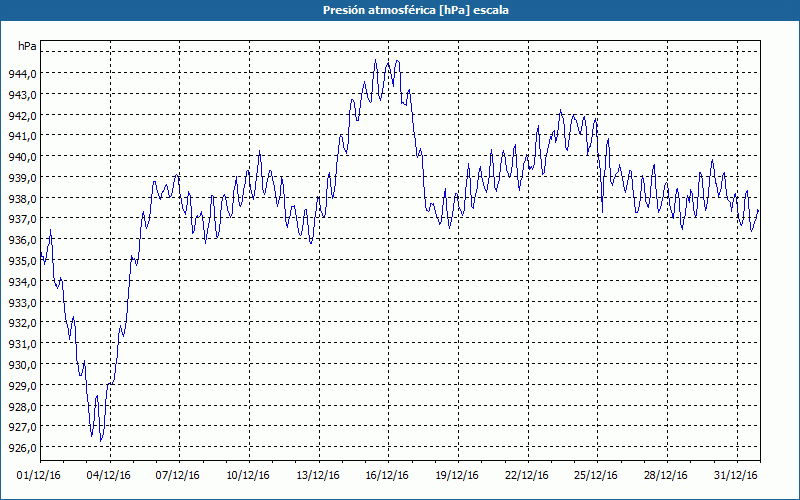Click the 04/12/16 date label
This screenshot has width=800, height=500.
click(x=109, y=476)
